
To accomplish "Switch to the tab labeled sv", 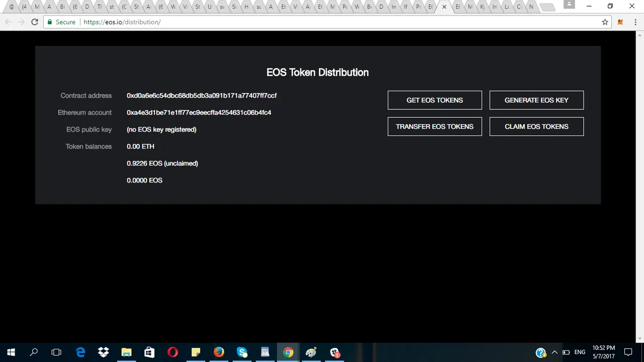I will tap(222, 7).
